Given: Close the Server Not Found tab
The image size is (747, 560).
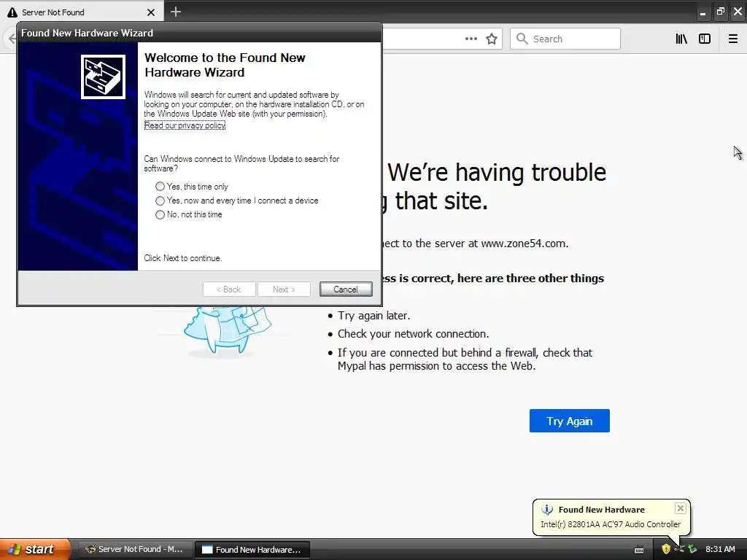Looking at the screenshot, I should 151,12.
